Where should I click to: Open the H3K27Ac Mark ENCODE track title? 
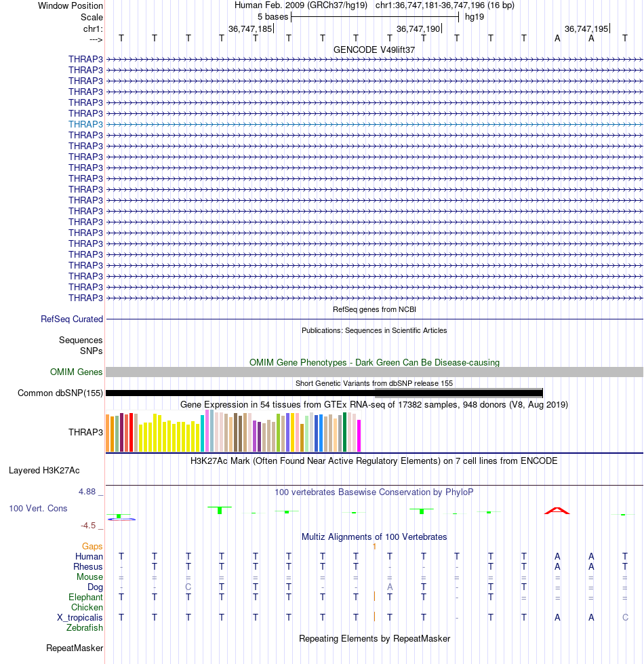[x=374, y=461]
